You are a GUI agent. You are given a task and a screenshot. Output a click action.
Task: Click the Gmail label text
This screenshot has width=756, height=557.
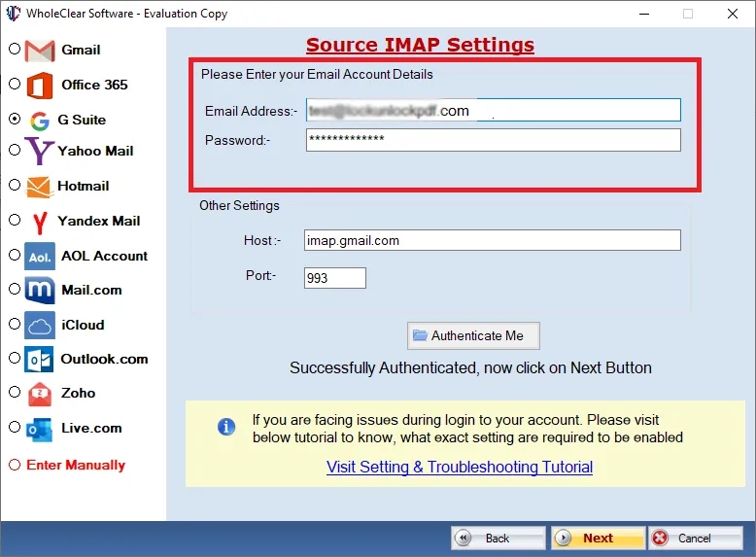(81, 50)
